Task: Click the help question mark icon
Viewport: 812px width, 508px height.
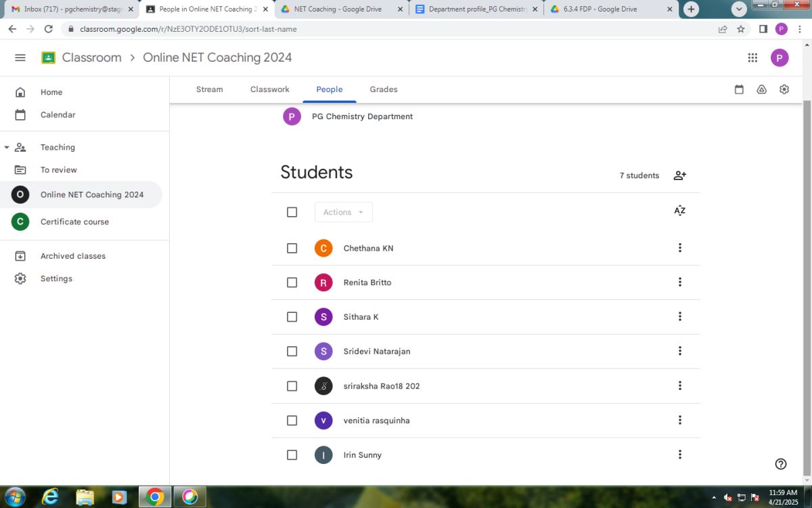Action: 781,464
